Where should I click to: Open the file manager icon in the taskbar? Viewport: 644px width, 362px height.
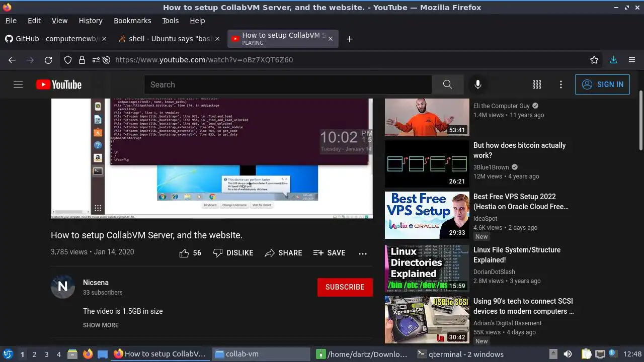[72, 354]
